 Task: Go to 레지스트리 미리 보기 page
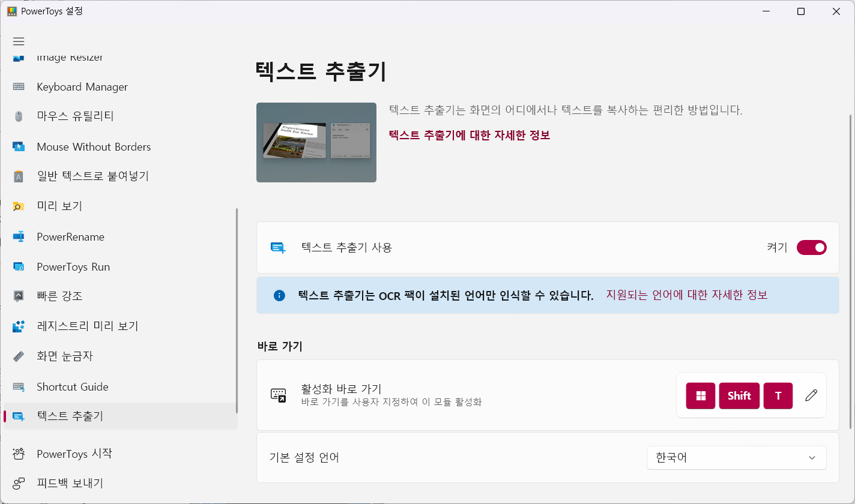coord(121,326)
